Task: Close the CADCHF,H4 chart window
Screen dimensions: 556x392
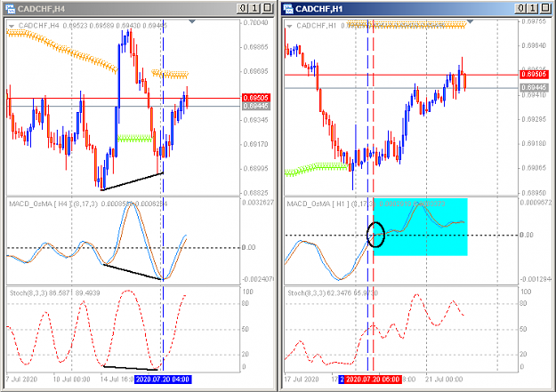Action: (x=268, y=8)
